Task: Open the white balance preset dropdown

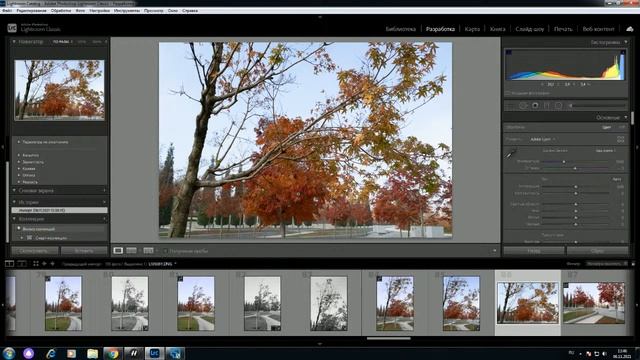Action: tap(606, 151)
